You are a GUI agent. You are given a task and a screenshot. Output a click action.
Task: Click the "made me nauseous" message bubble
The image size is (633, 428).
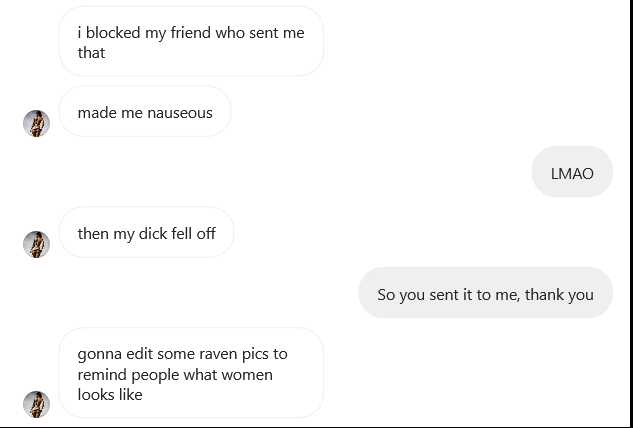tap(145, 112)
